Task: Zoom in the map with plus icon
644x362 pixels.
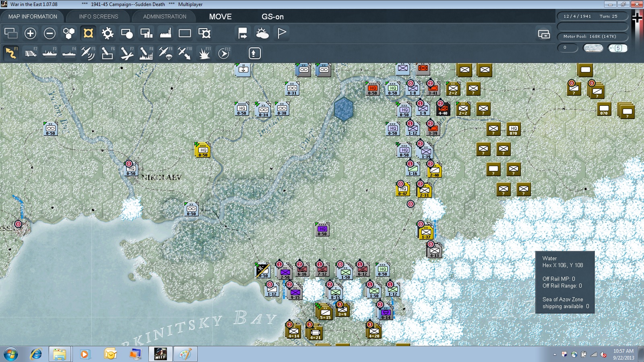Action: click(30, 33)
